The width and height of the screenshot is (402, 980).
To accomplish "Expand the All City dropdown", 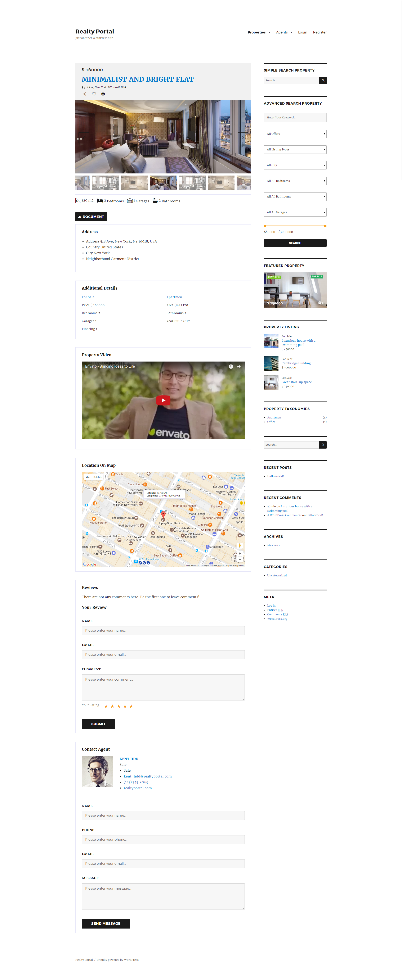I will [x=295, y=165].
